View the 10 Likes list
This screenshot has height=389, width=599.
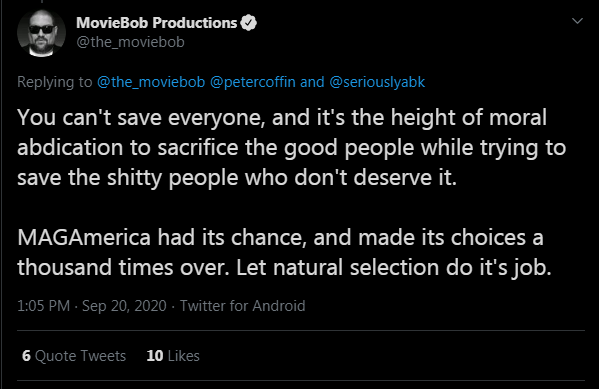(x=173, y=356)
